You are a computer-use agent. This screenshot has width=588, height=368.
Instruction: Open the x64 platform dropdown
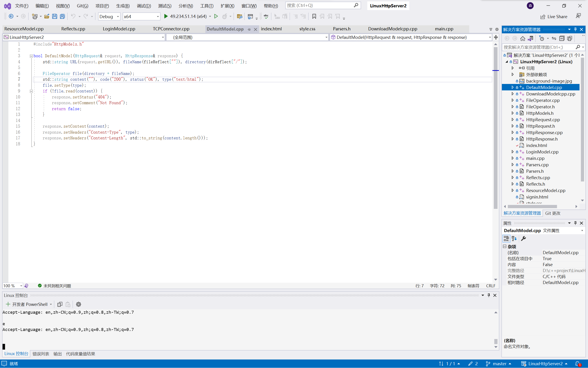click(158, 17)
